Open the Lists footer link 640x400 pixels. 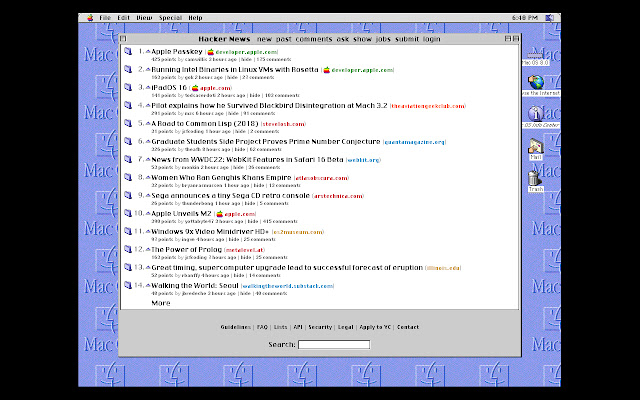click(280, 327)
